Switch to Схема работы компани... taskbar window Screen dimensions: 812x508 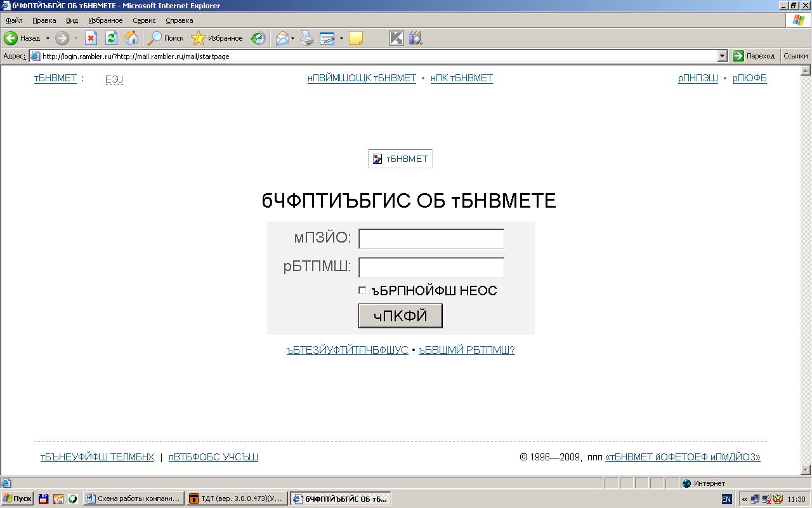pos(133,498)
